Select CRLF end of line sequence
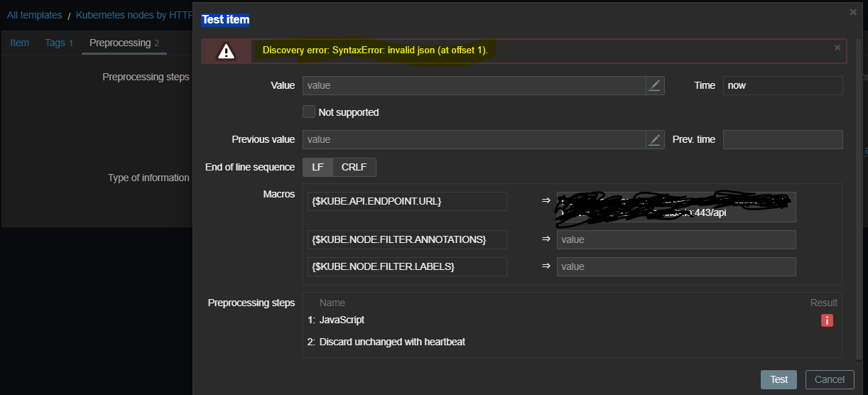 pos(354,167)
